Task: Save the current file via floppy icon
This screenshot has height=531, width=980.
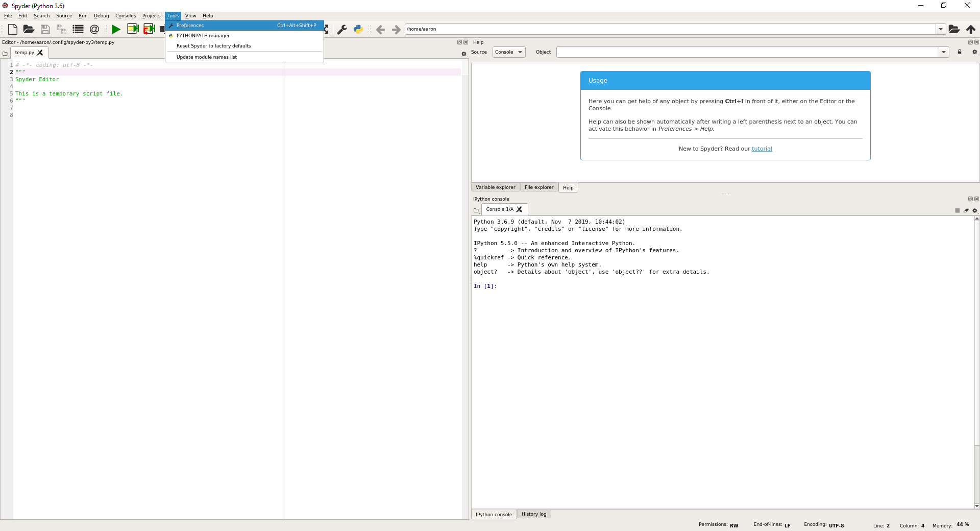Action: (x=45, y=30)
